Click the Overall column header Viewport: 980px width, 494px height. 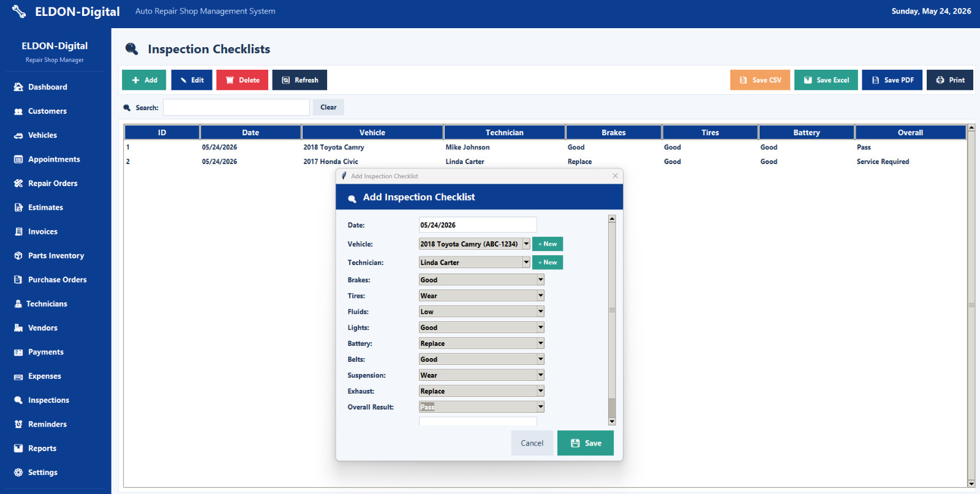pos(910,132)
